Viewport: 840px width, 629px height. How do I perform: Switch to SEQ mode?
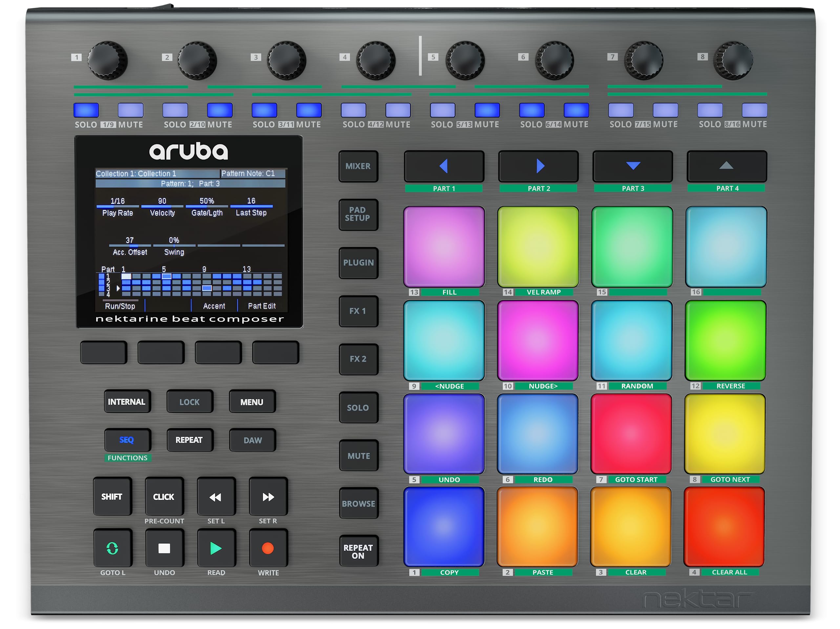tap(128, 440)
